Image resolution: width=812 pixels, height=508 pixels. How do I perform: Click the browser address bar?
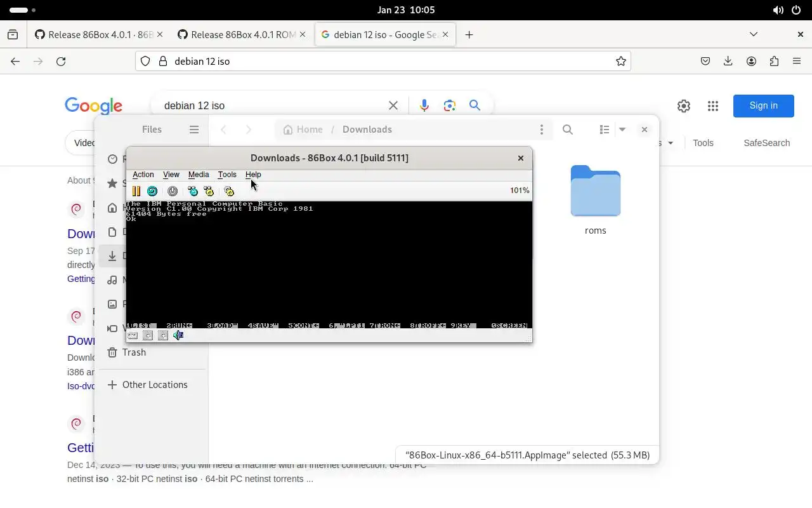[383, 62]
